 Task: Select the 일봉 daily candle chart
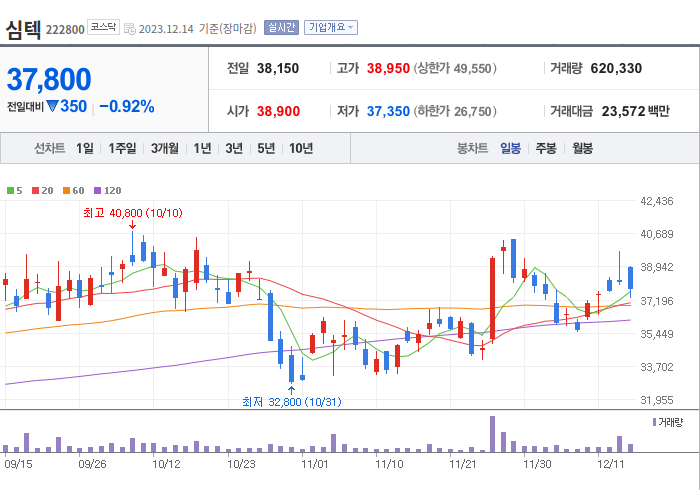click(510, 148)
